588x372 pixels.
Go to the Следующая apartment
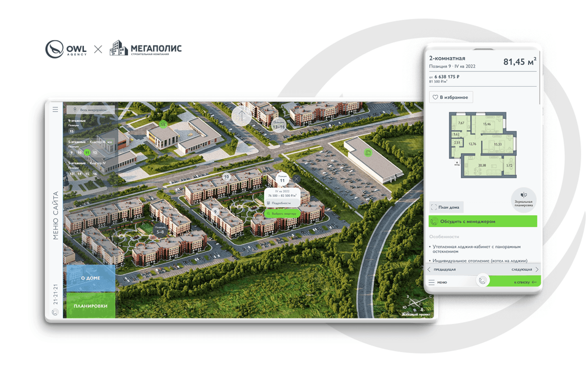point(522,270)
